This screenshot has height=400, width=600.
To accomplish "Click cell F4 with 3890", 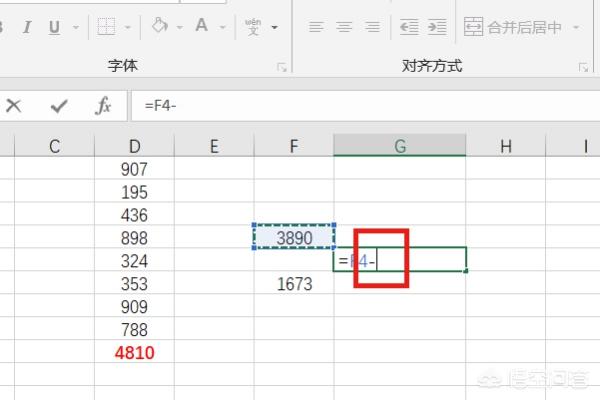I will point(294,237).
